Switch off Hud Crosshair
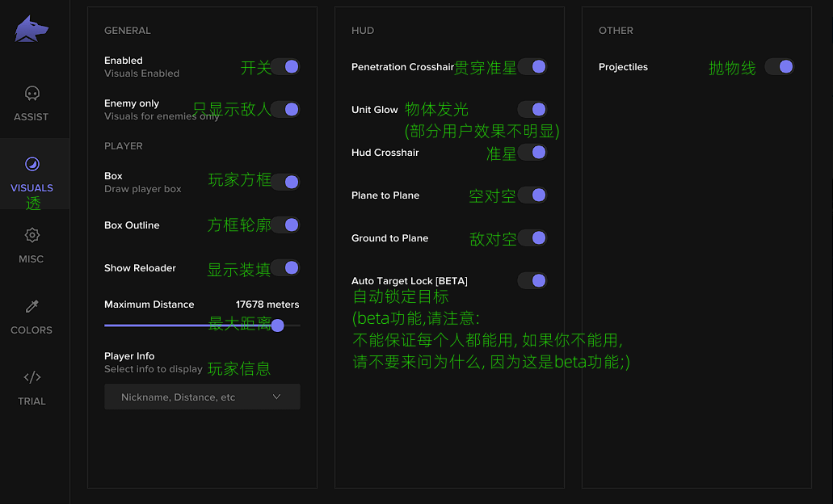Screen dimensions: 833x504 click(x=532, y=153)
